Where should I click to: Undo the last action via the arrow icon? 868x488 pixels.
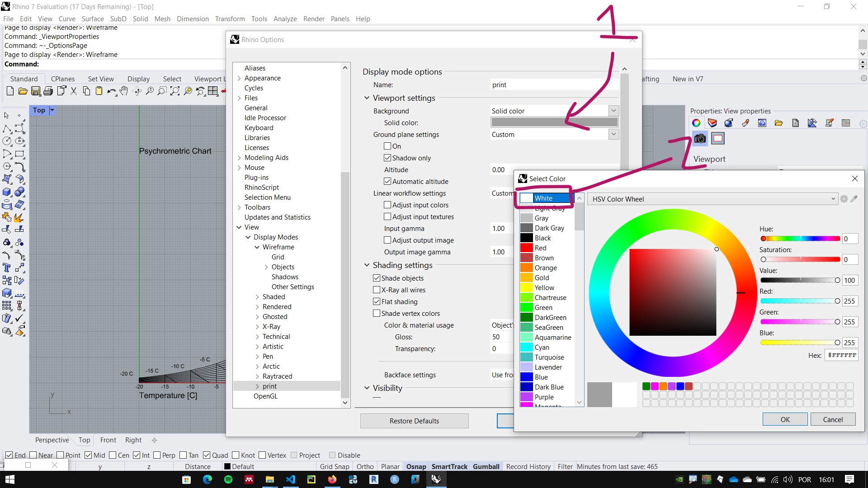111,91
